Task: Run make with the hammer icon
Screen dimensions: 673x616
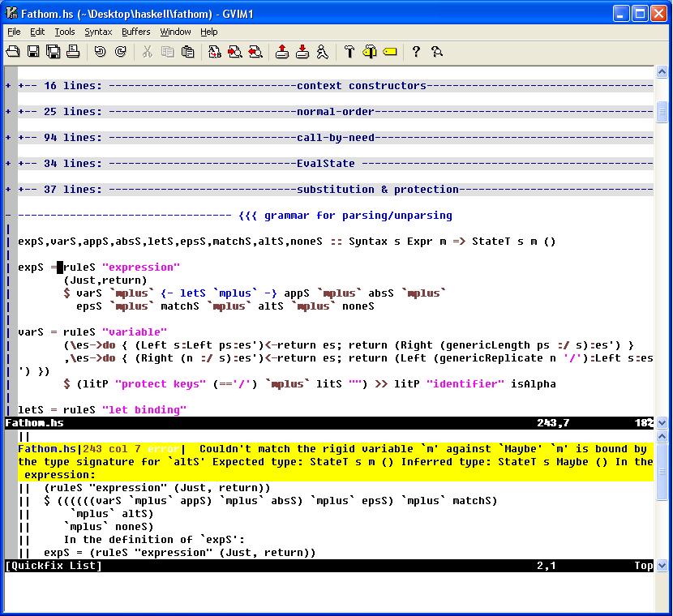Action: coord(349,52)
